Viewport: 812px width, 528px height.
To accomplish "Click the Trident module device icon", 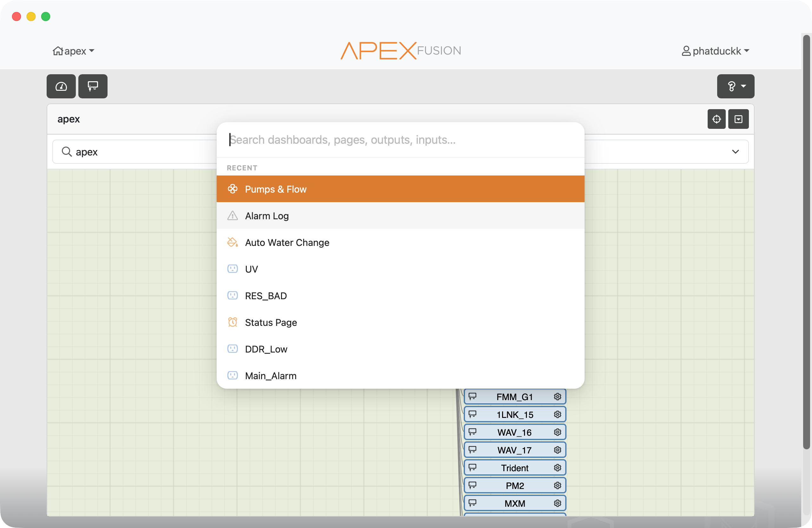I will pyautogui.click(x=473, y=468).
